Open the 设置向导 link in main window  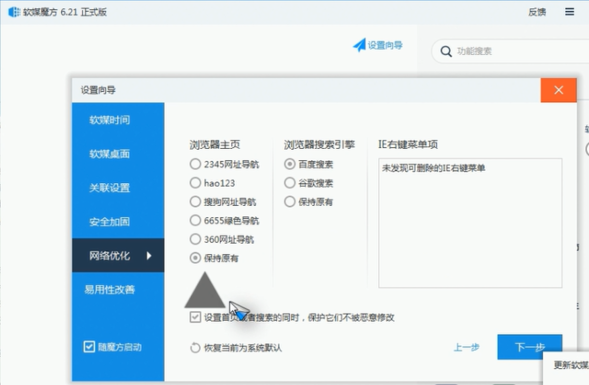pyautogui.click(x=385, y=45)
